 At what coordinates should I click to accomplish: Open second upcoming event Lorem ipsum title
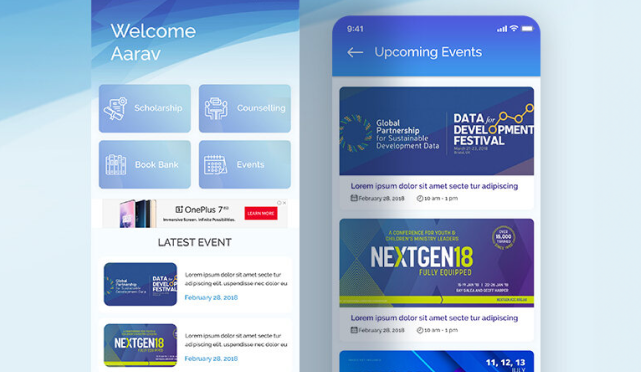[x=434, y=318]
